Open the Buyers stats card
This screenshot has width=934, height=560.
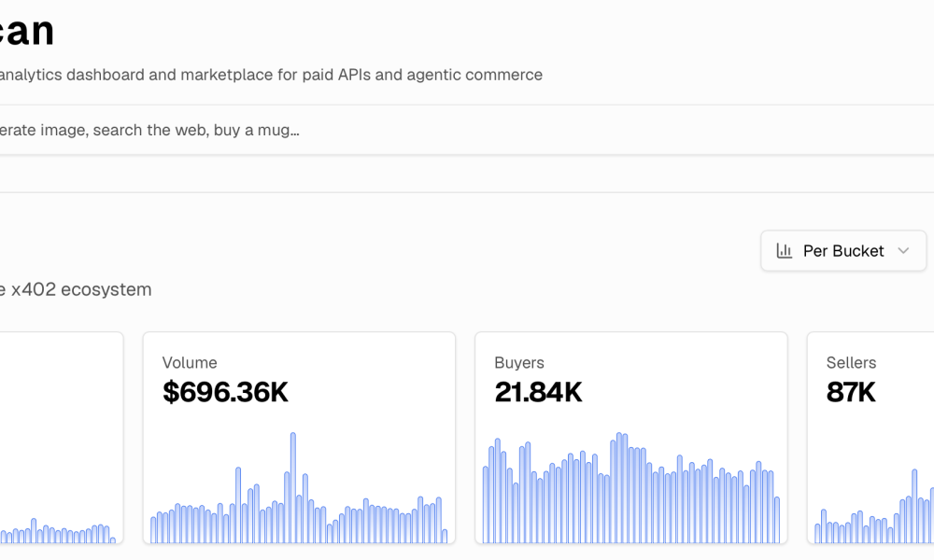[x=630, y=438]
